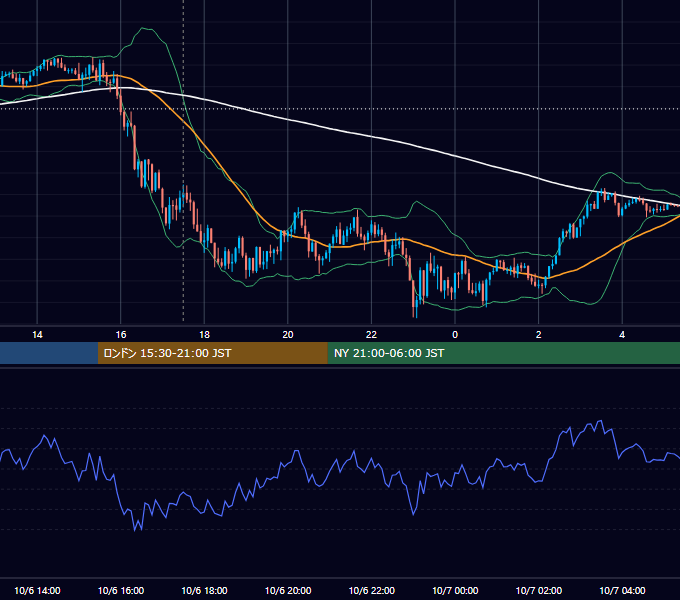The height and width of the screenshot is (600, 680).
Task: Click the 10/7 00:00 label on indicator axis
Action: pos(455,590)
